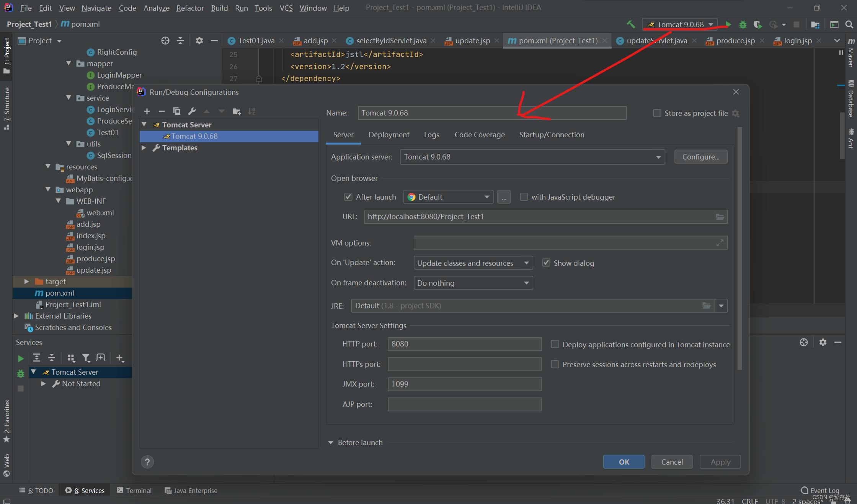Open Project Structure icon in main toolbar
Viewport: 857px width, 504px height.
(815, 24)
